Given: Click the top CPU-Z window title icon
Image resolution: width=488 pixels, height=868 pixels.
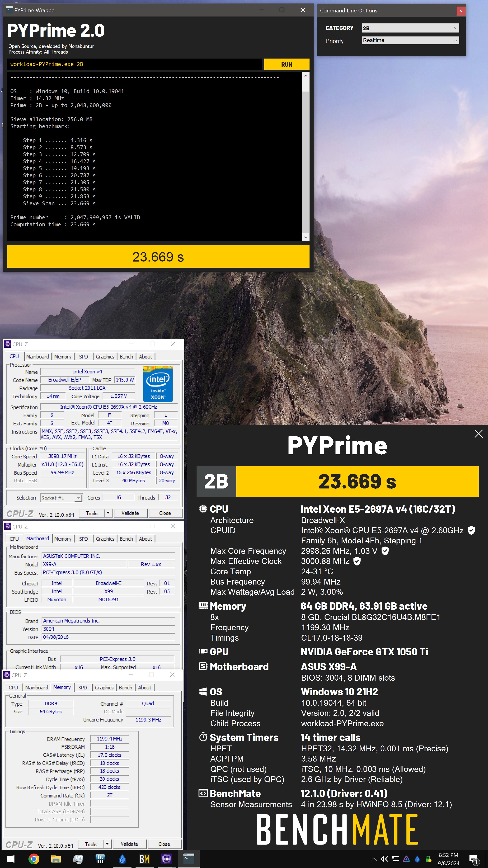Looking at the screenshot, I should point(7,344).
